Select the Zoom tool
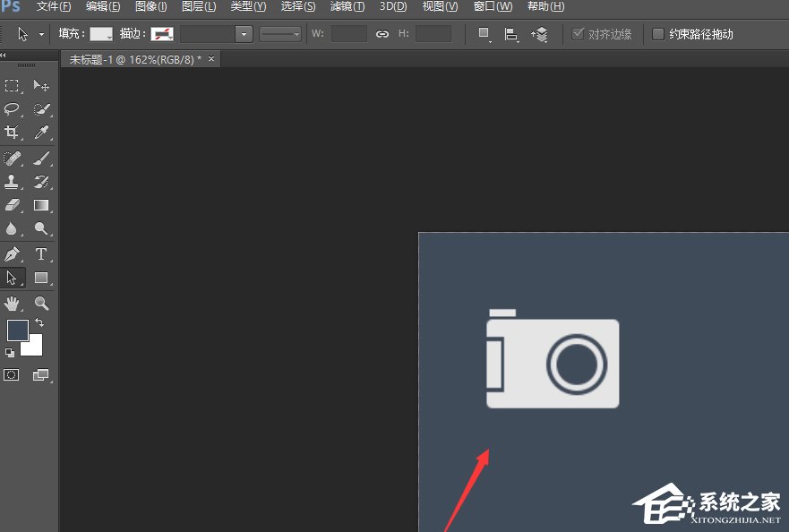Viewport: 789px width, 532px height. [x=41, y=303]
